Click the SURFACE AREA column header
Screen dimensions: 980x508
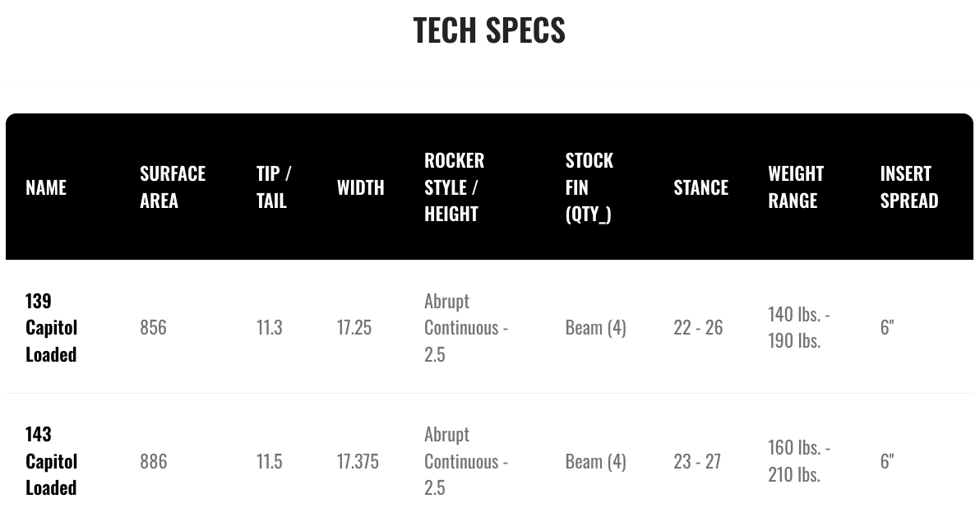[x=173, y=187]
